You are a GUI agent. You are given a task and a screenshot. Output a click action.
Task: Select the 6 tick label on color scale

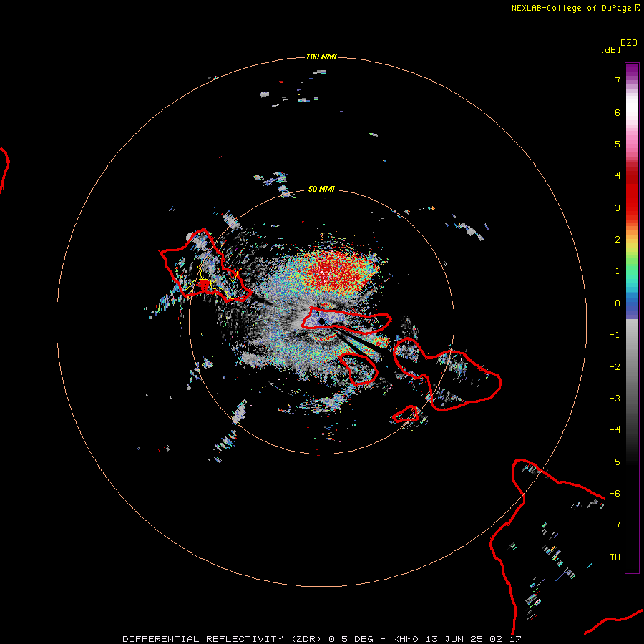(x=618, y=112)
